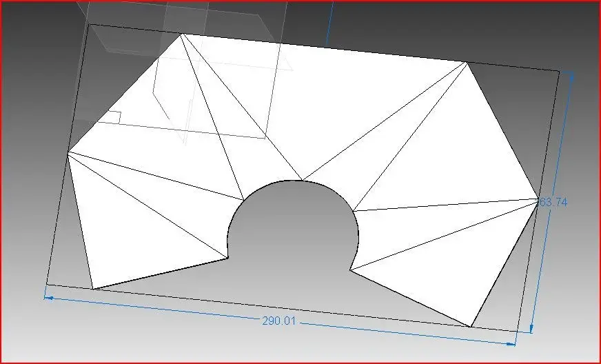Click the top arrowhead of the 63.74 dimension
The image size is (601, 364).
tap(571, 76)
